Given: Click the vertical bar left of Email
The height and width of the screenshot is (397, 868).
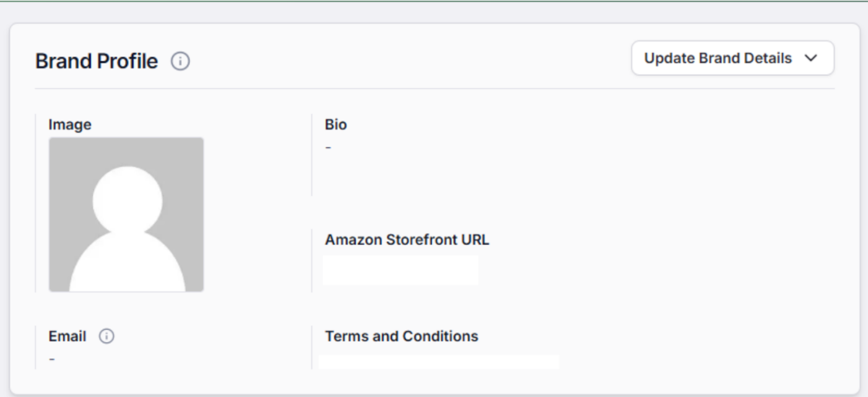Looking at the screenshot, I should click(x=36, y=348).
